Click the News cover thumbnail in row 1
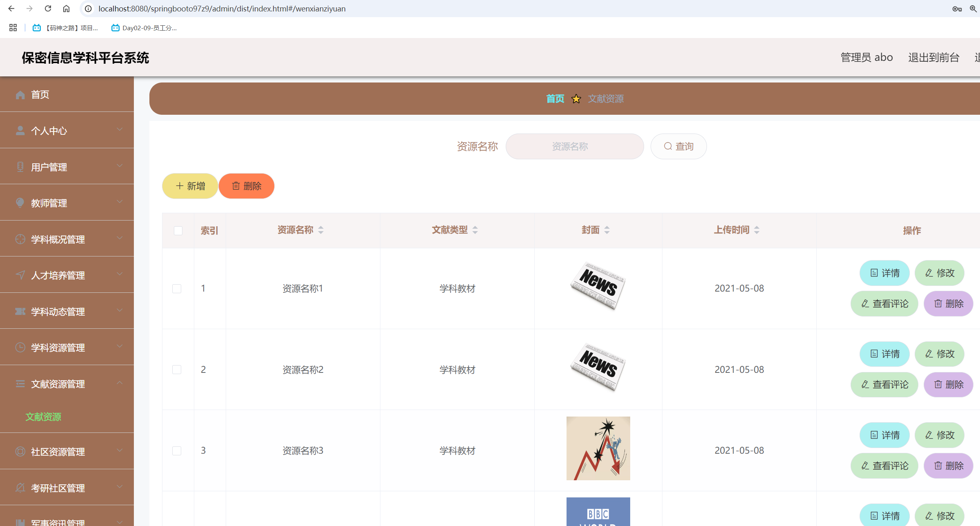 click(598, 286)
